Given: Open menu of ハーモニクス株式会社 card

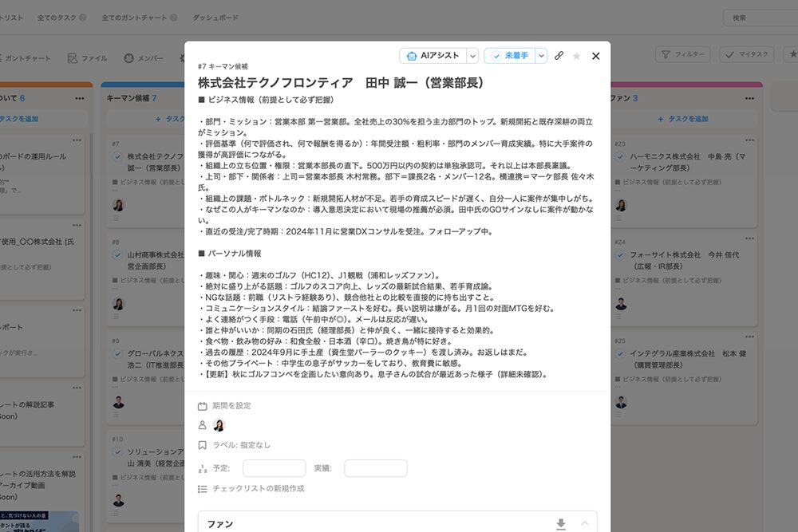Looking at the screenshot, I should pyautogui.click(x=749, y=140).
